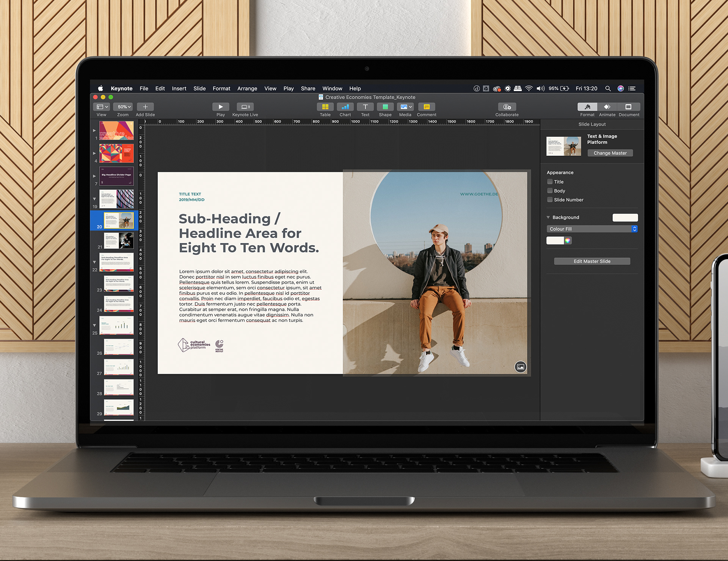Click the Change Master button
Viewport: 728px width, 561px height.
click(x=610, y=153)
